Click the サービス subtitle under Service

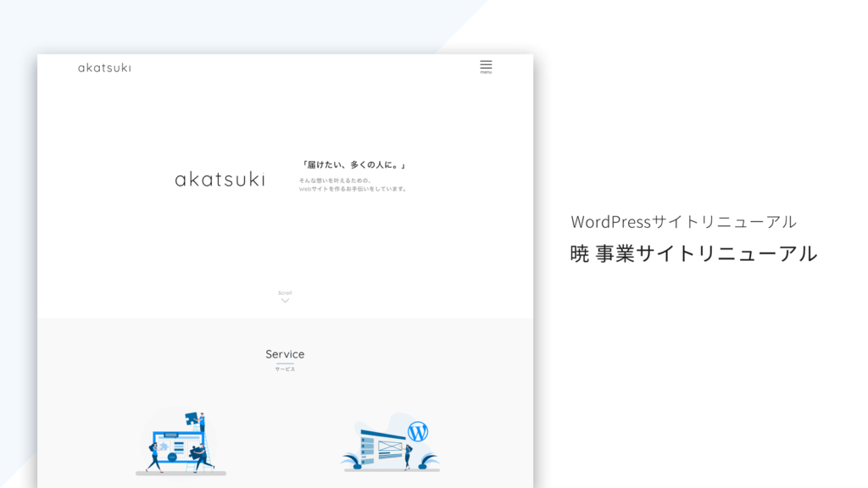(x=285, y=369)
